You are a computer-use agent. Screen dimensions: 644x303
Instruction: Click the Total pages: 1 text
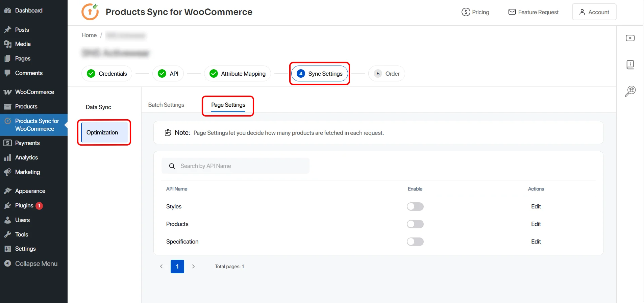tap(229, 267)
